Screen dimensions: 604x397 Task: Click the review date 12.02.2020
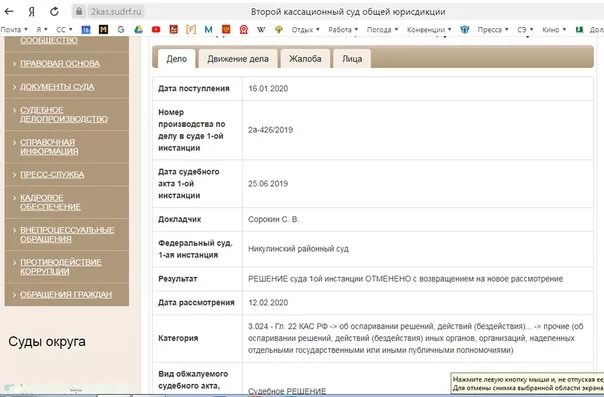coord(268,303)
